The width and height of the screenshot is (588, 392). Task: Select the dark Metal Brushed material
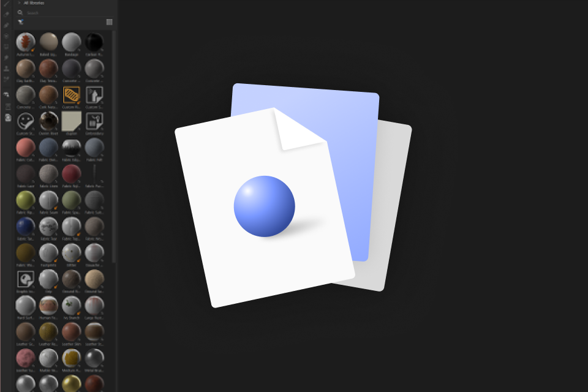[x=94, y=358]
